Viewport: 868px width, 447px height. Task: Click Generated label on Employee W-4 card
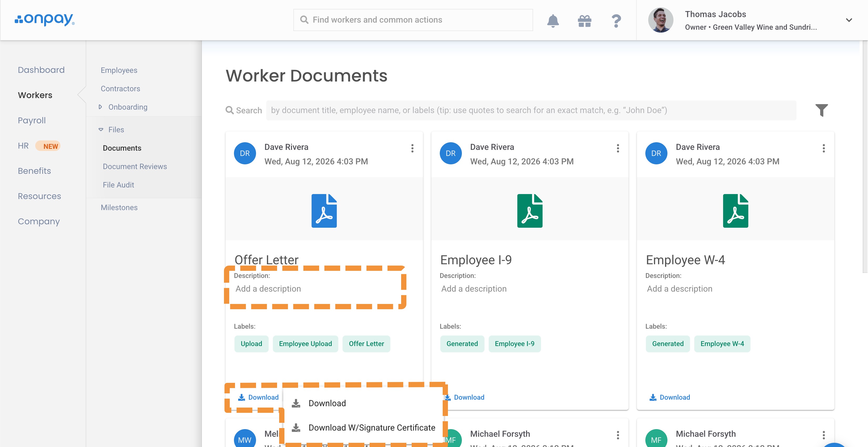[x=667, y=344]
